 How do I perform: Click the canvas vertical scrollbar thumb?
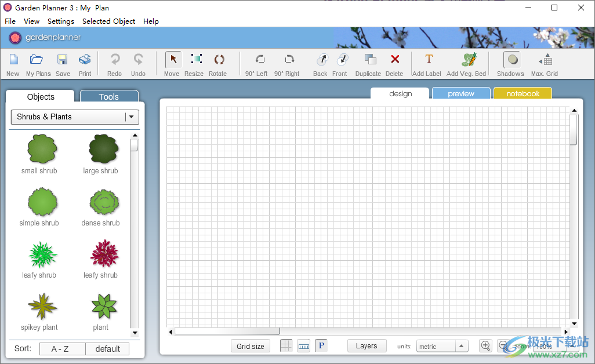(x=574, y=130)
